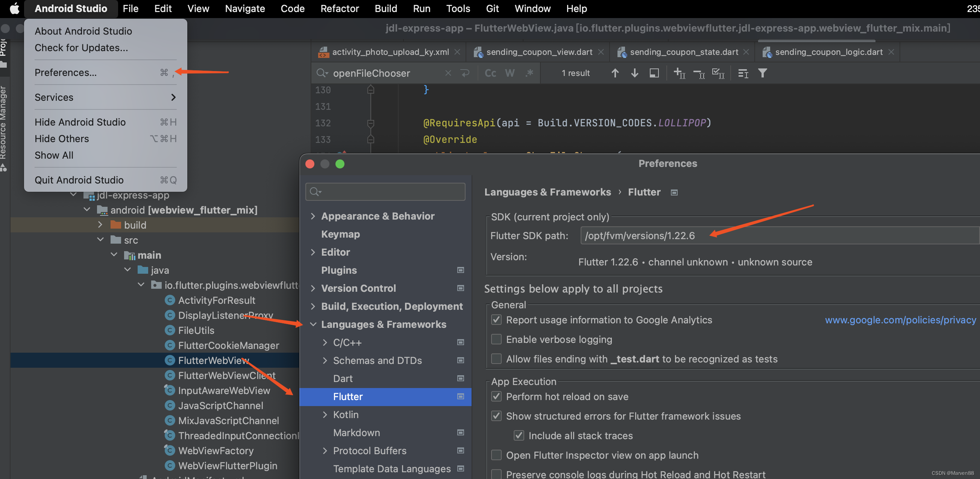Expand the Kotlin settings node
Viewport: 980px width, 479px height.
point(325,414)
